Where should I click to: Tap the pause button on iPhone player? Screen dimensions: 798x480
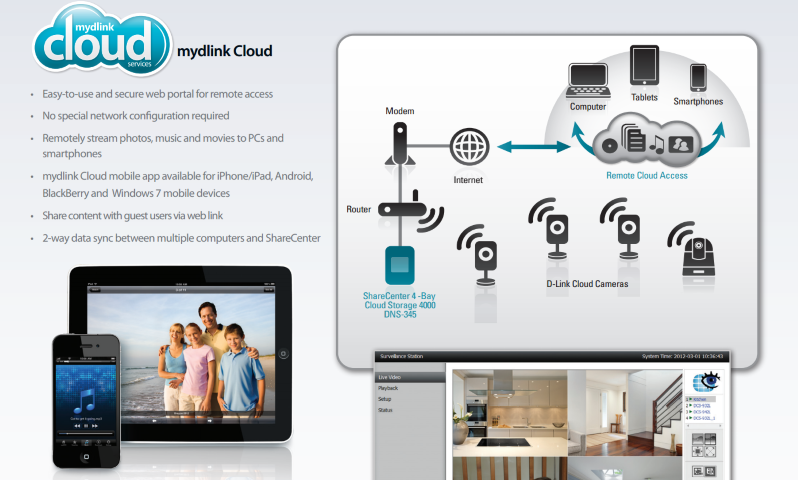86,426
